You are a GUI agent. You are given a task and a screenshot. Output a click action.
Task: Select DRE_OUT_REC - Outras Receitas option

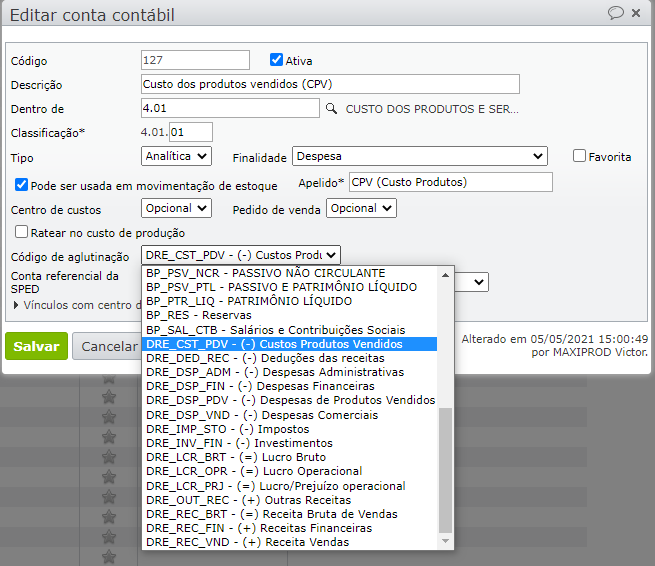pos(289,500)
